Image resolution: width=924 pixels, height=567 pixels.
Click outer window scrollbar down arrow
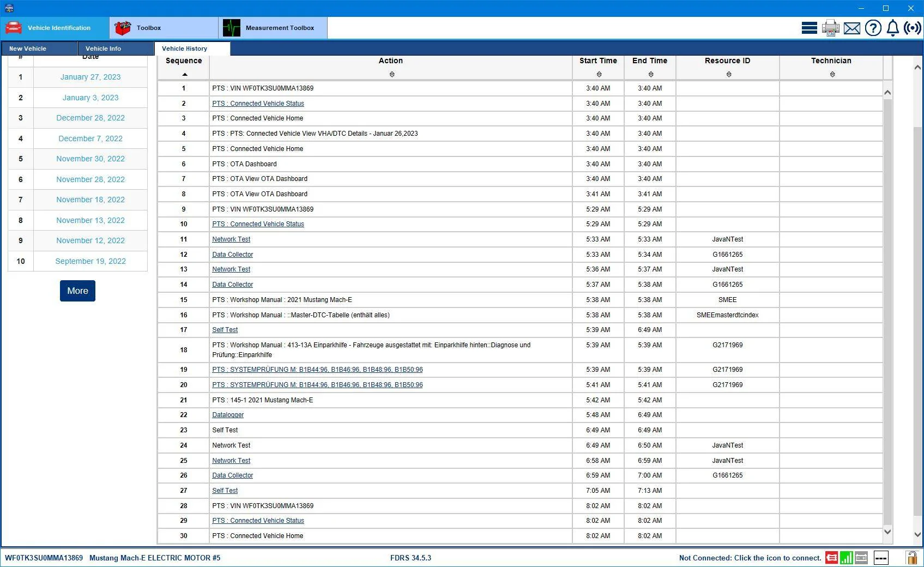[917, 535]
